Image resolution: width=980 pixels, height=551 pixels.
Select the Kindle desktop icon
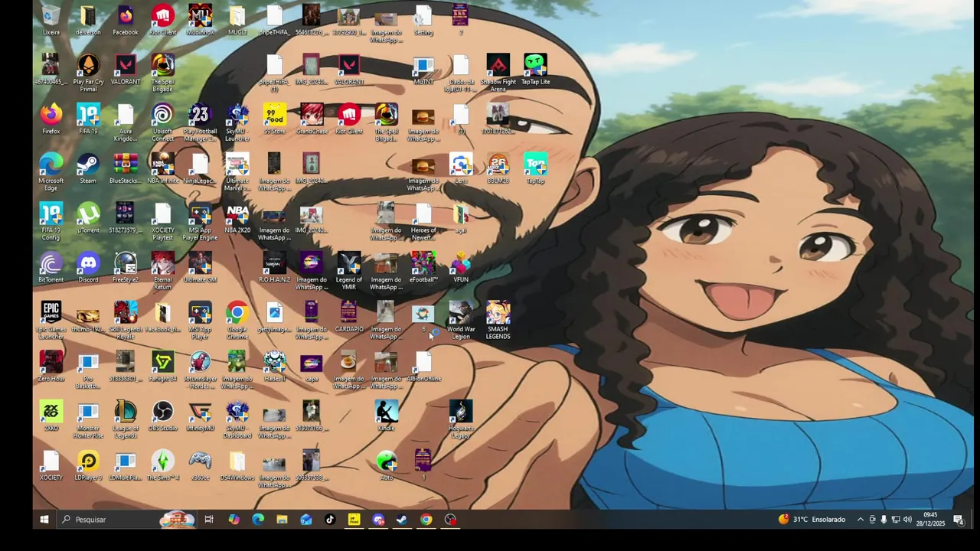point(386,417)
